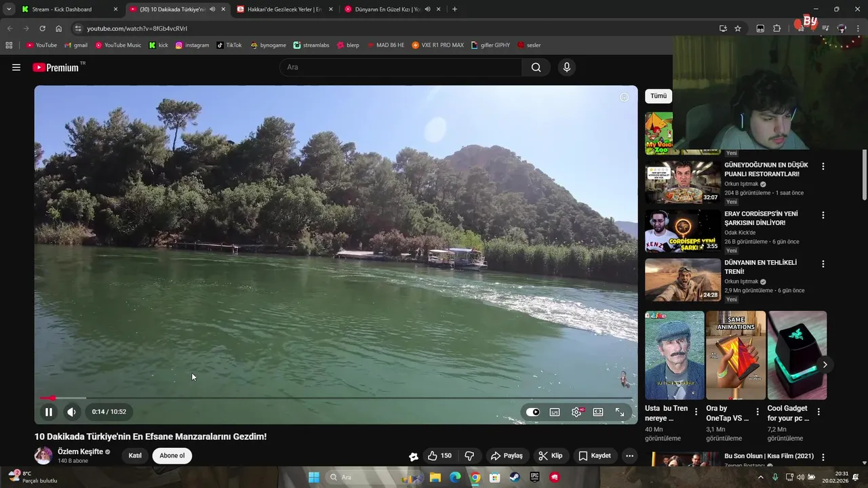Open the TikTok bookmark

coord(229,45)
